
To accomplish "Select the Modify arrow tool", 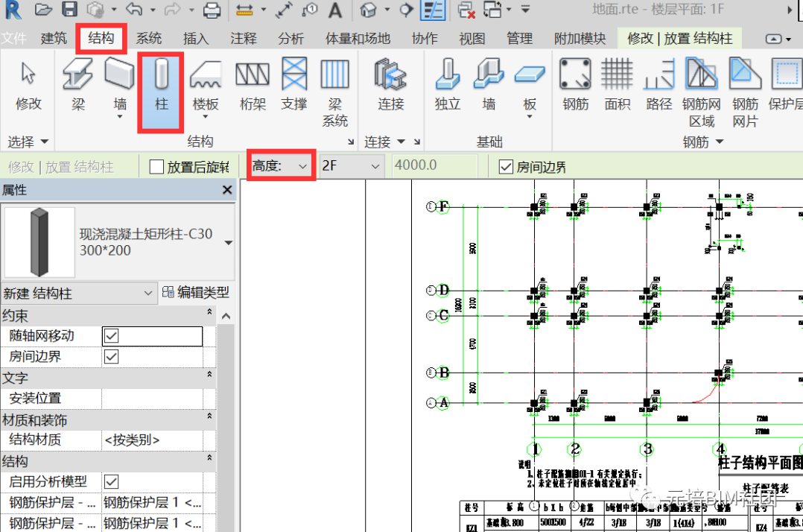I will (28, 85).
